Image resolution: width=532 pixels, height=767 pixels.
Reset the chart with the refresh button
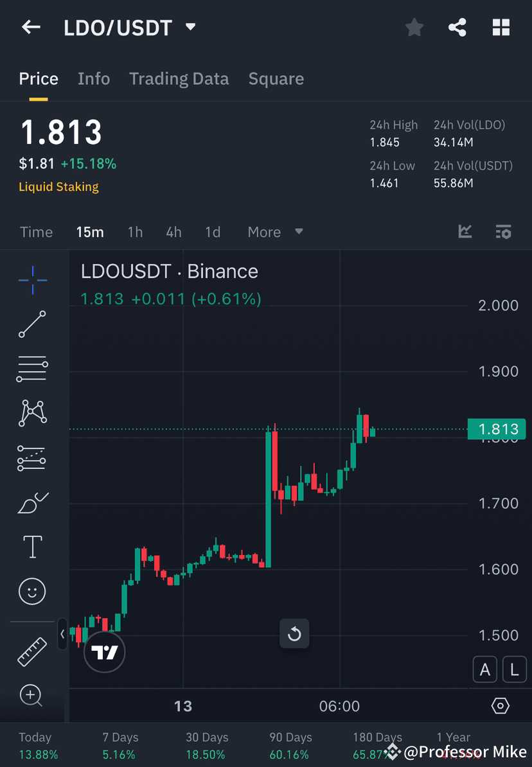point(294,633)
